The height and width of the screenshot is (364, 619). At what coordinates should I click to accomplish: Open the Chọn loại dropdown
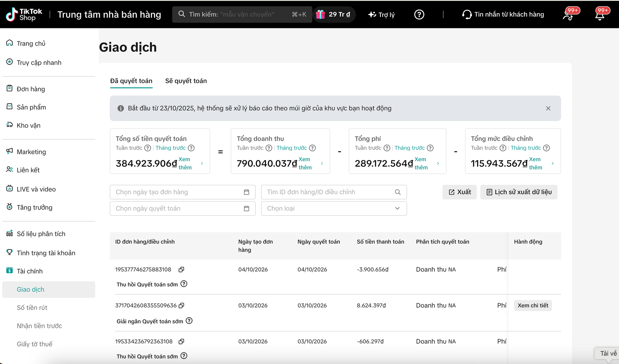334,208
